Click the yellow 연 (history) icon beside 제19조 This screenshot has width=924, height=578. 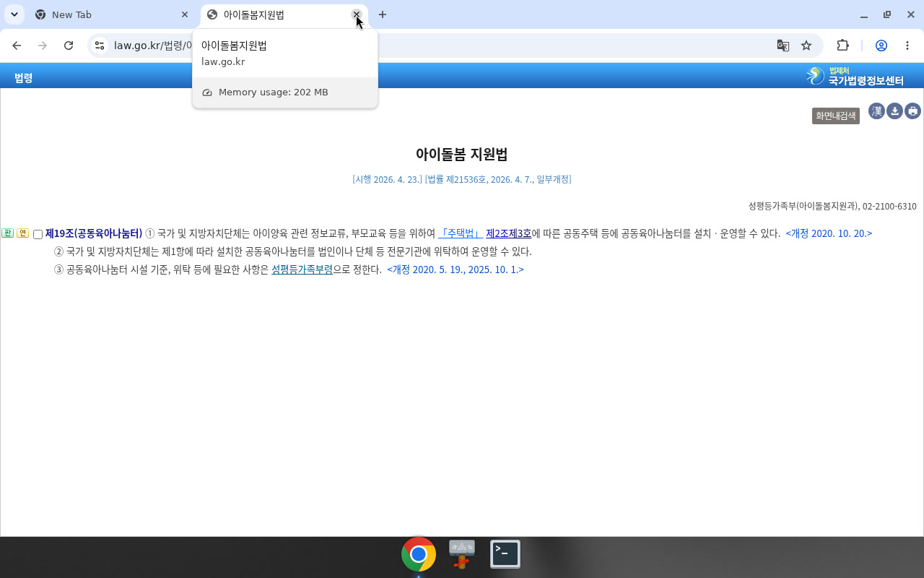(x=22, y=233)
